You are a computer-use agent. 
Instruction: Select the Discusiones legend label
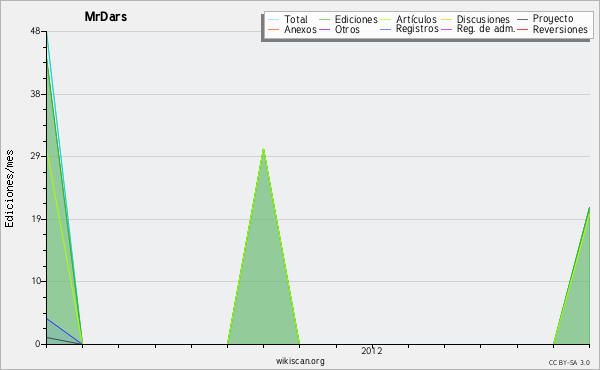click(483, 19)
